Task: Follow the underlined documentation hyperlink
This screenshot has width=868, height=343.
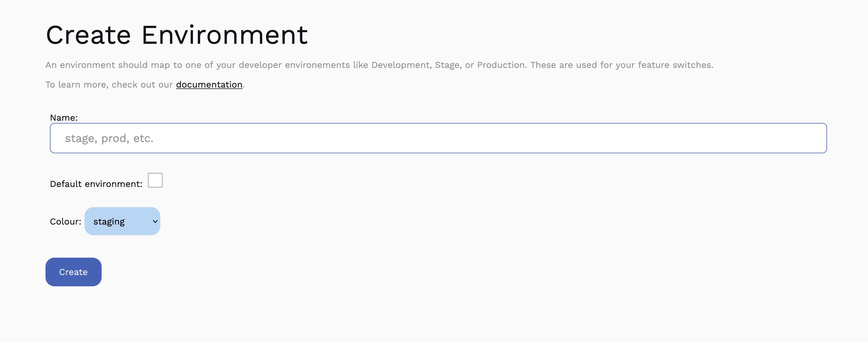Action: pyautogui.click(x=209, y=84)
